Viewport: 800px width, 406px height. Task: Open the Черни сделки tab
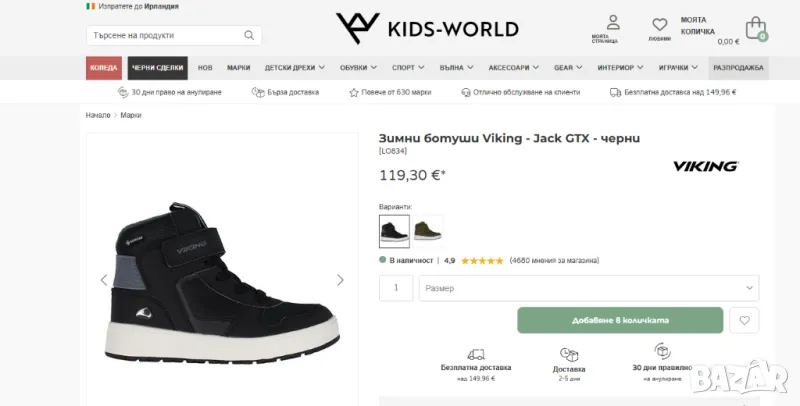[156, 68]
